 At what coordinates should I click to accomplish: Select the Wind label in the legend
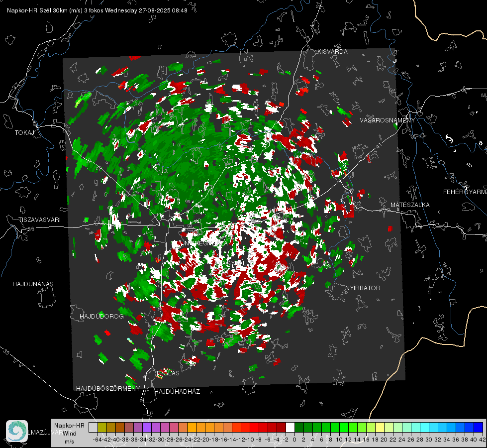click(70, 433)
